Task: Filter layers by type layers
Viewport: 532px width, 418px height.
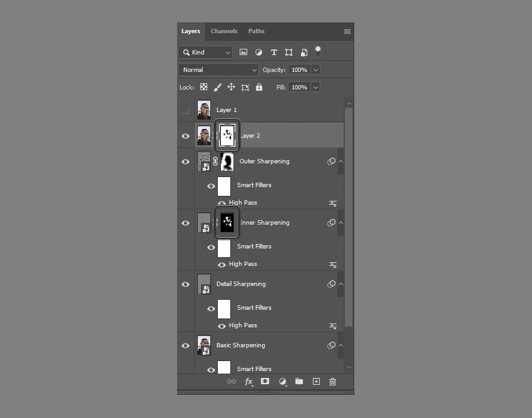Action: (274, 53)
